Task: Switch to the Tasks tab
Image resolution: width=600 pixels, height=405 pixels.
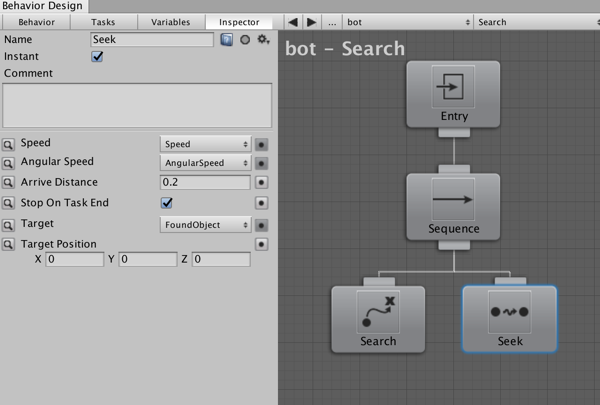Action: (103, 22)
